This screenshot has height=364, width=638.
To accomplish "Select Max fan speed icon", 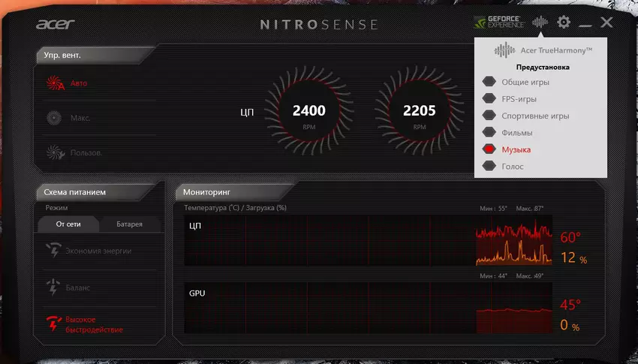I will 54,118.
